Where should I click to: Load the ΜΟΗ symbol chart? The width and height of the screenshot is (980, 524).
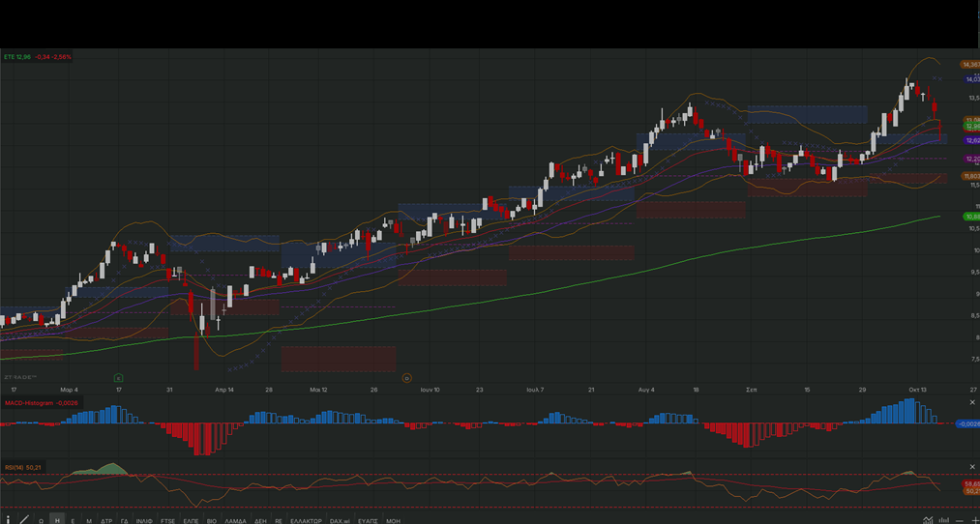pos(393,521)
